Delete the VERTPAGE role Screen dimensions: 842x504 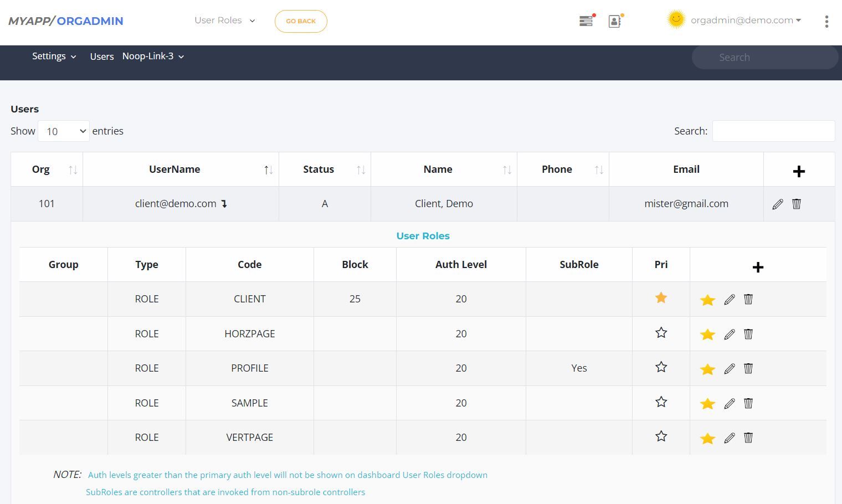pyautogui.click(x=748, y=438)
